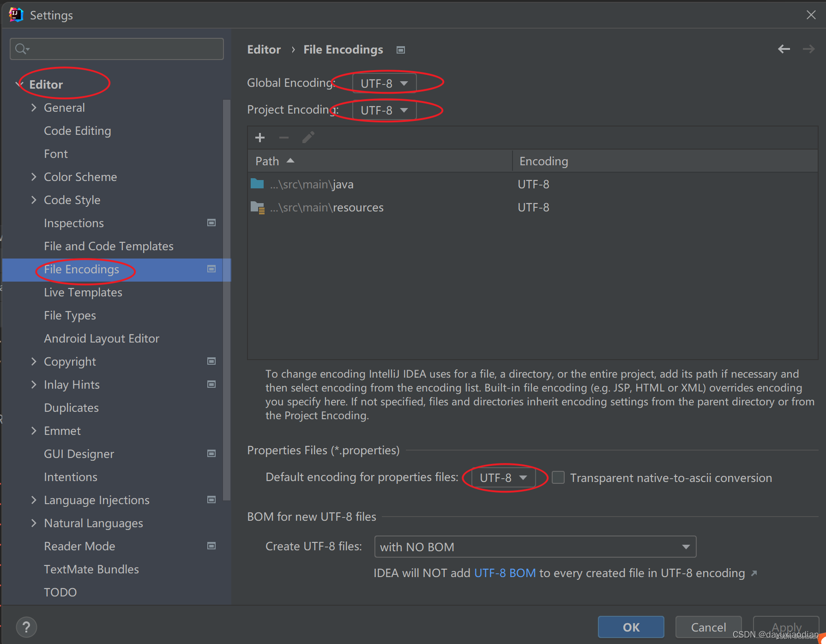Go forward using the right arrow
The image size is (826, 644).
tap(808, 49)
